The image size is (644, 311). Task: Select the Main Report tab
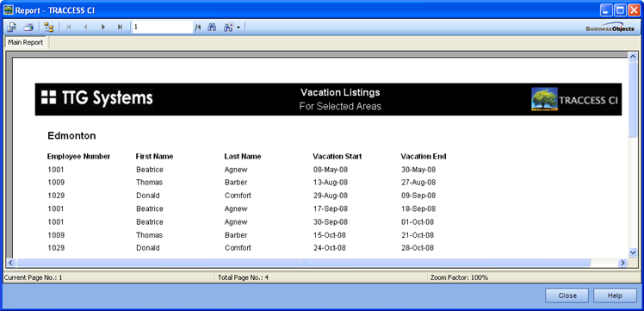[26, 42]
